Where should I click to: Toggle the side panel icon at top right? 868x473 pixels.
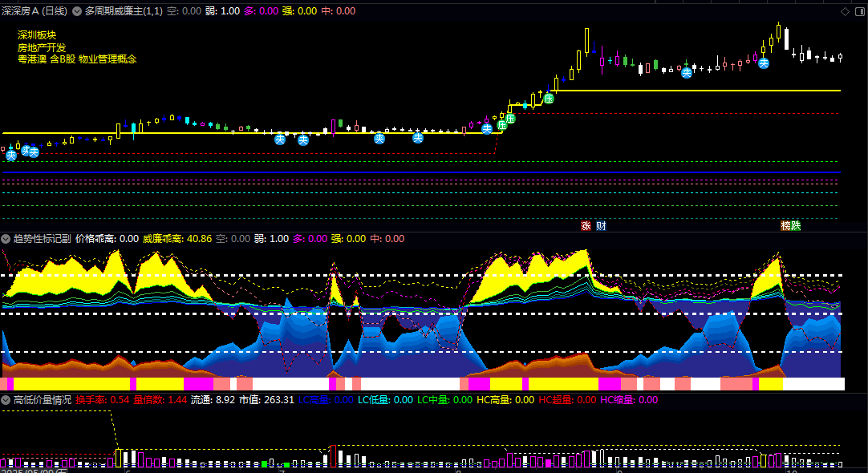click(860, 11)
